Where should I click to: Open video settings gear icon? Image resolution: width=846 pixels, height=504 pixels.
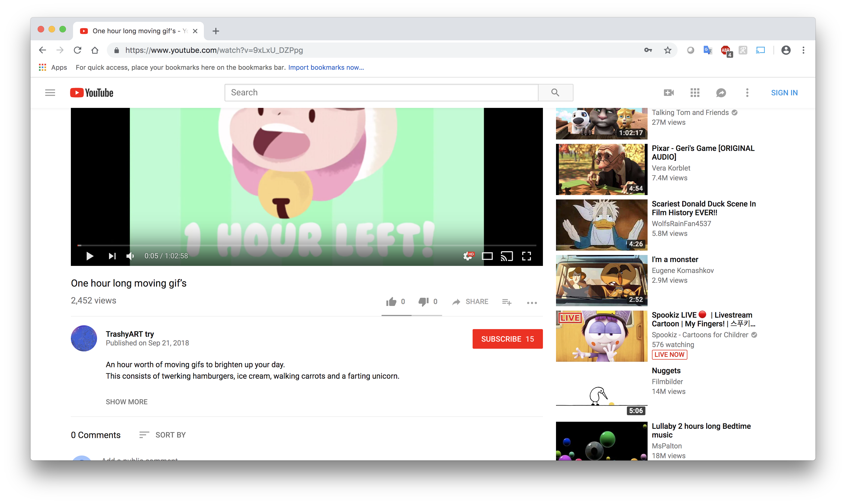tap(468, 256)
